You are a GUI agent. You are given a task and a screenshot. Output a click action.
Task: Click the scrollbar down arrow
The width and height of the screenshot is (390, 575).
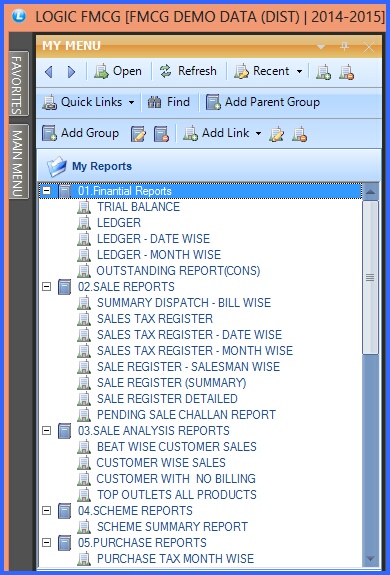pos(370,559)
